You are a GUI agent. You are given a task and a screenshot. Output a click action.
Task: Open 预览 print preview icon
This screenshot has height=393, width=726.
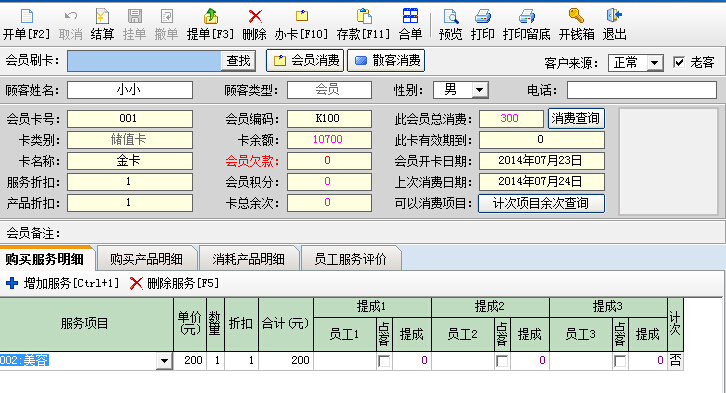point(451,17)
